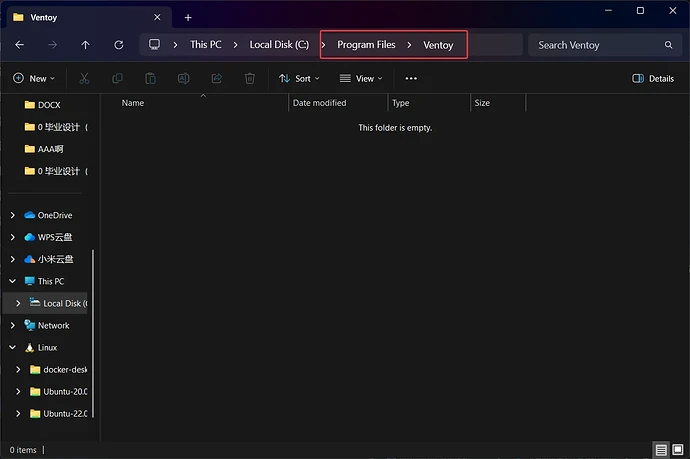Image resolution: width=690 pixels, height=459 pixels.
Task: Refresh the current folder view
Action: point(119,45)
